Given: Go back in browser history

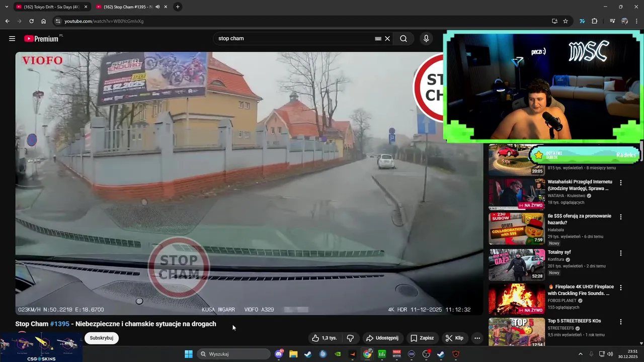Looking at the screenshot, I should coord(7,21).
